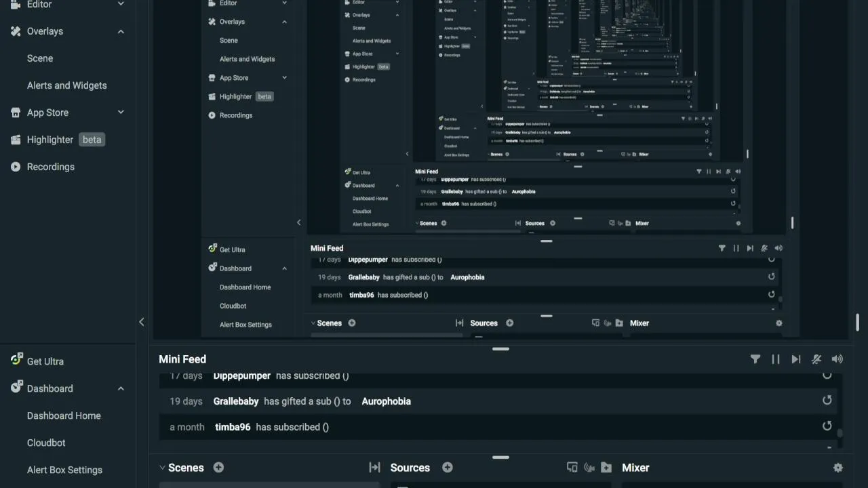868x488 pixels.
Task: Filter events in the main Mini Feed
Action: 755,359
